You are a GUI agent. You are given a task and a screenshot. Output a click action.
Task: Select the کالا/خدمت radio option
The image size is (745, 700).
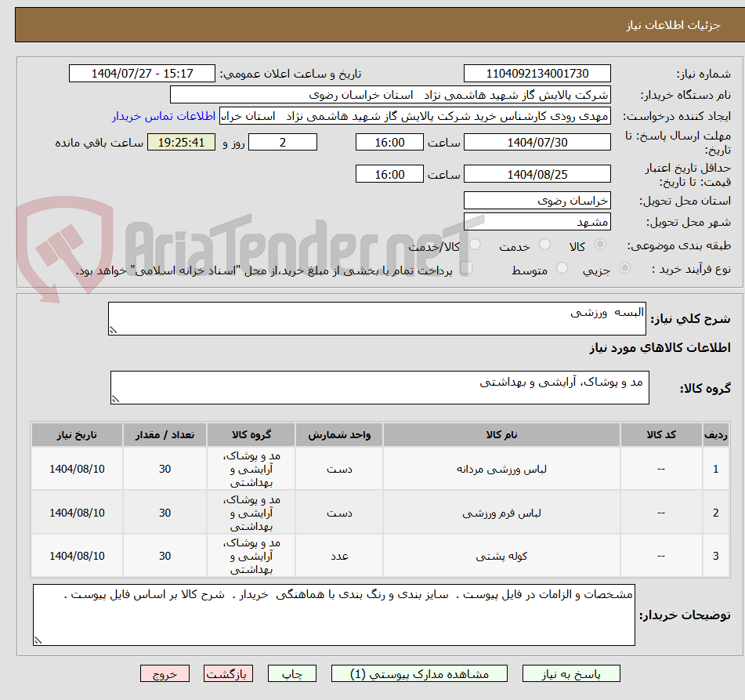tap(476, 245)
